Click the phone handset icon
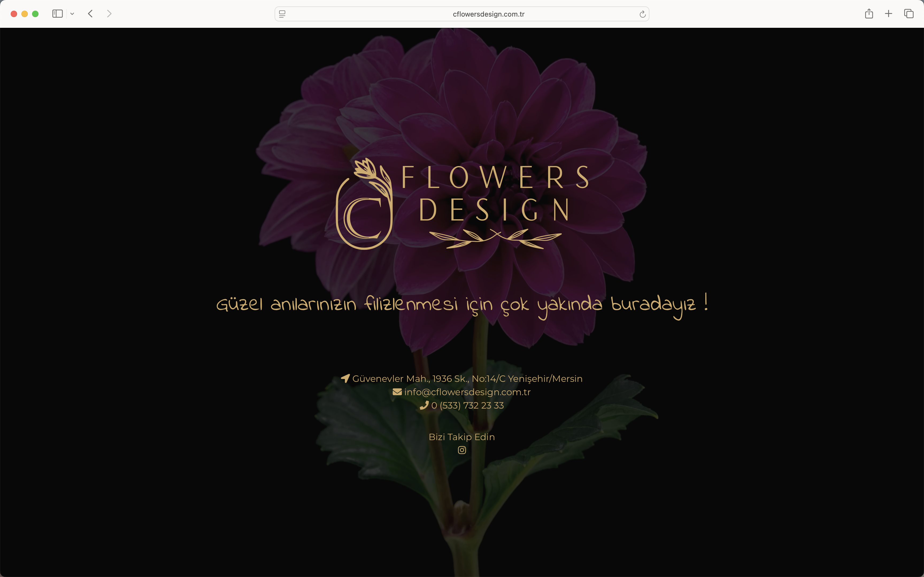The image size is (924, 577). (x=424, y=405)
